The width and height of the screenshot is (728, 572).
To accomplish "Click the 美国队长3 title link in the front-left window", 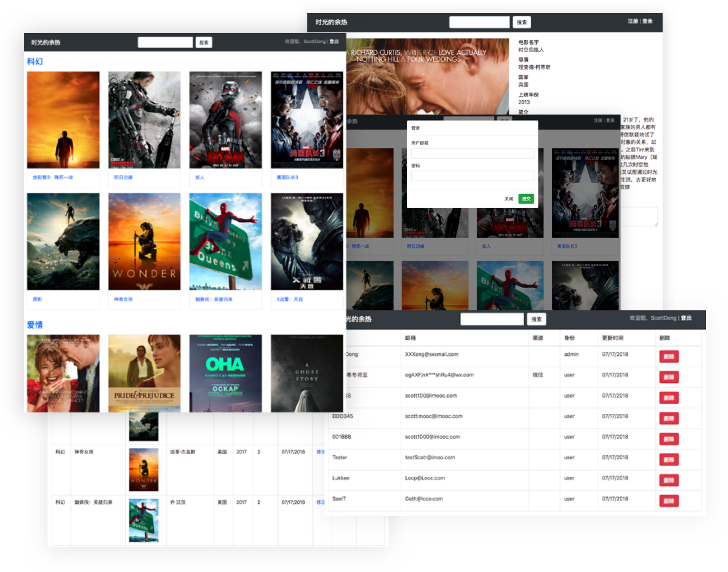I will [x=287, y=178].
